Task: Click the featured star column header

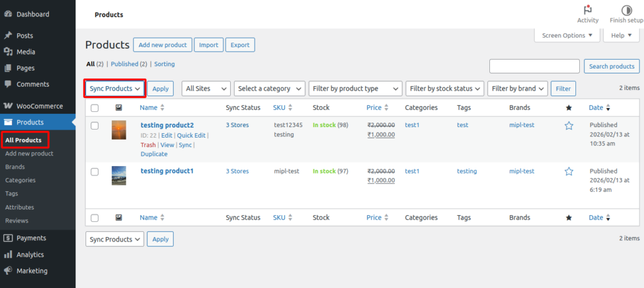Action: (x=569, y=108)
